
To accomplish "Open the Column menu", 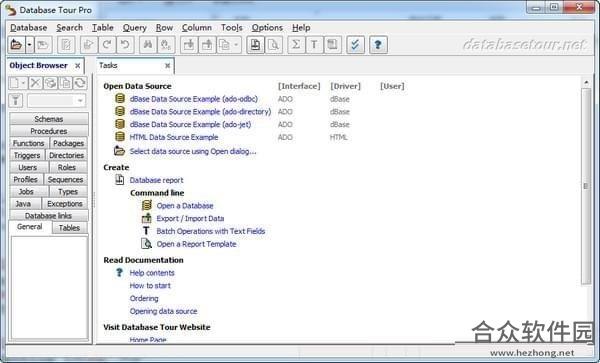I will point(197,28).
